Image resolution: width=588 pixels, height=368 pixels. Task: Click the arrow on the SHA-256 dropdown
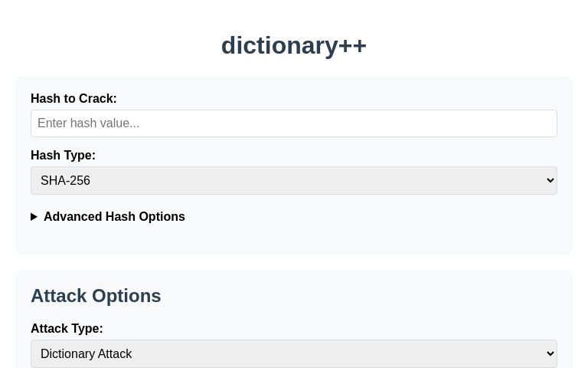click(550, 181)
